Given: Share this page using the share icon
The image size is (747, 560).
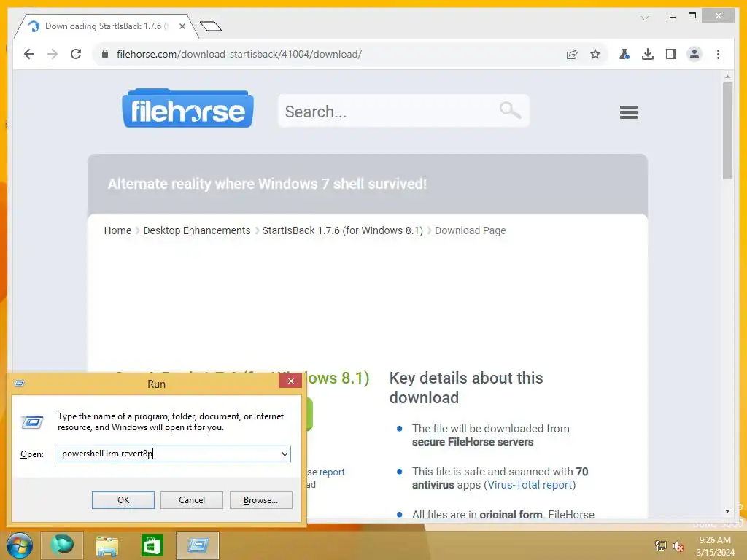Looking at the screenshot, I should 572,54.
